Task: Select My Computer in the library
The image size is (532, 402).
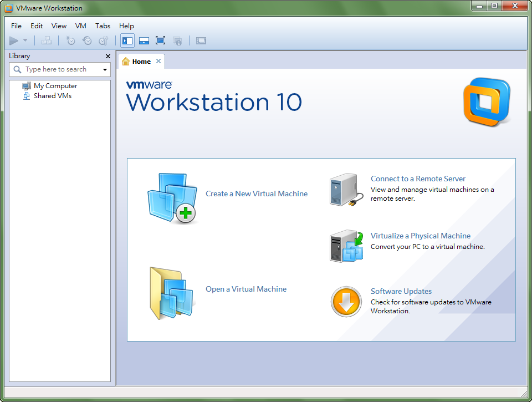Action: coord(55,86)
